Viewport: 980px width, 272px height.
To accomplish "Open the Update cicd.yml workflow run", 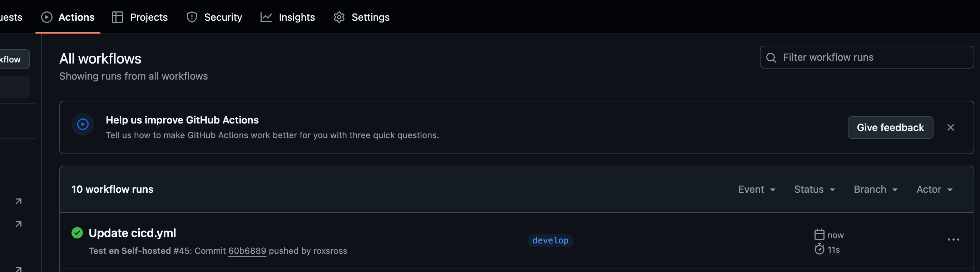I will [132, 233].
